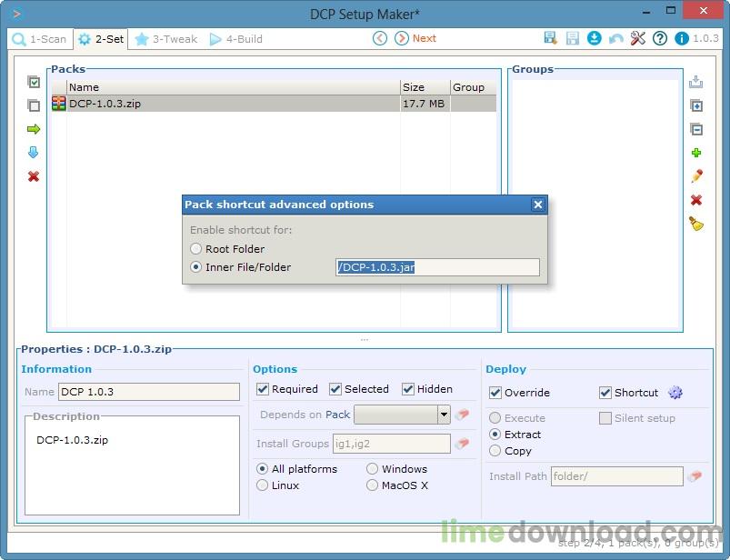Enable the Copy deploy option
Image resolution: width=730 pixels, height=560 pixels.
coord(495,451)
